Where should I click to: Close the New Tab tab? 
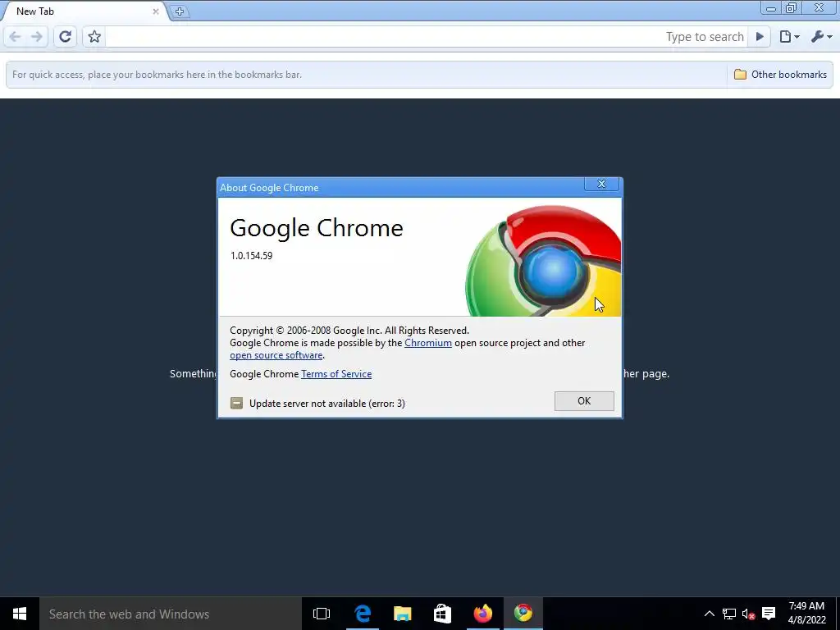(x=155, y=11)
